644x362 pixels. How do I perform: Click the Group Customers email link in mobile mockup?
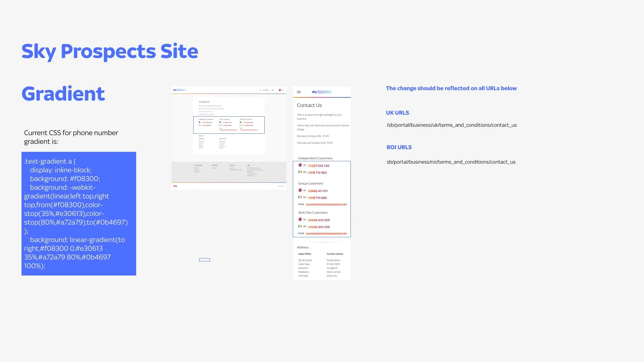coord(326,204)
